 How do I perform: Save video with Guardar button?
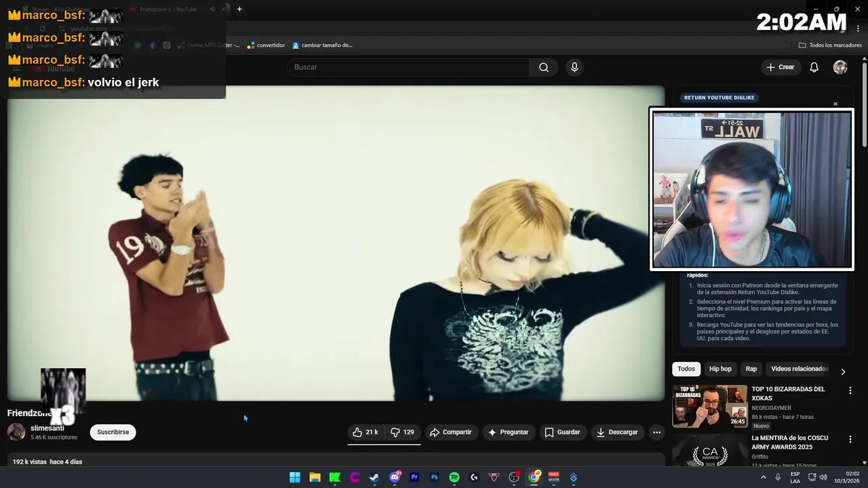563,432
